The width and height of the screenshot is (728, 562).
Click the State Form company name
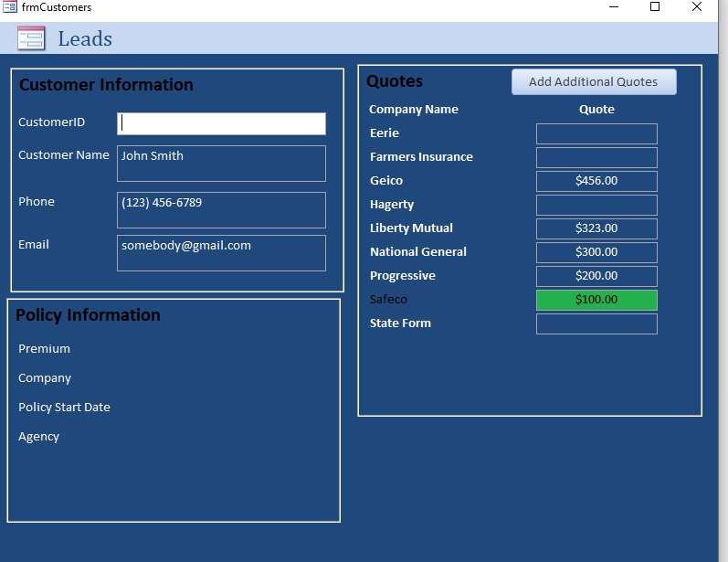pos(400,323)
